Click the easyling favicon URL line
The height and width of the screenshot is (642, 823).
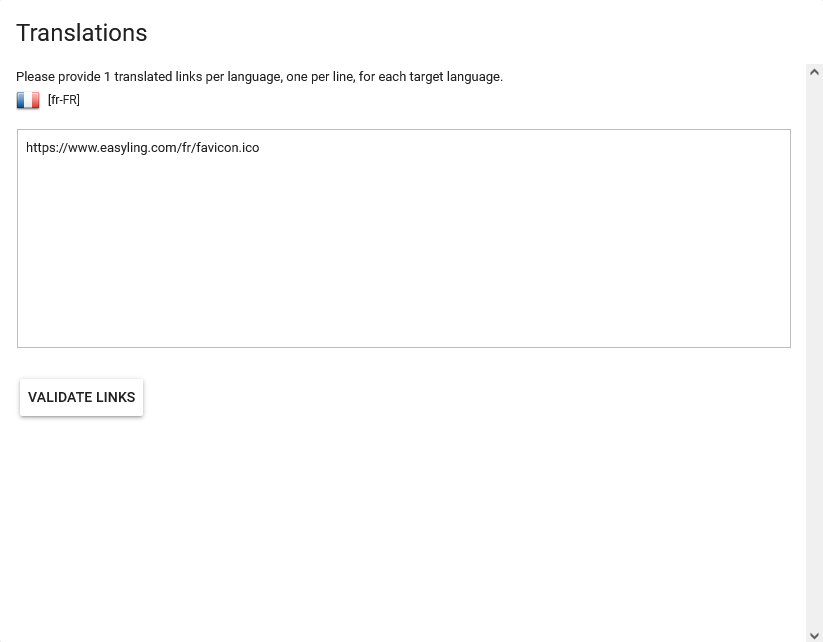pyautogui.click(x=142, y=148)
